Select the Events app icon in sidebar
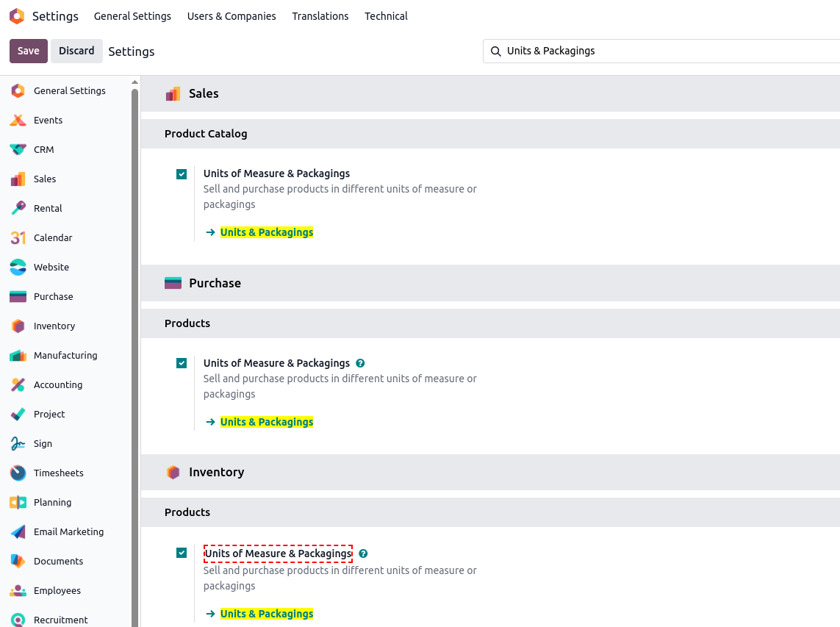The width and height of the screenshot is (840, 627). click(18, 120)
